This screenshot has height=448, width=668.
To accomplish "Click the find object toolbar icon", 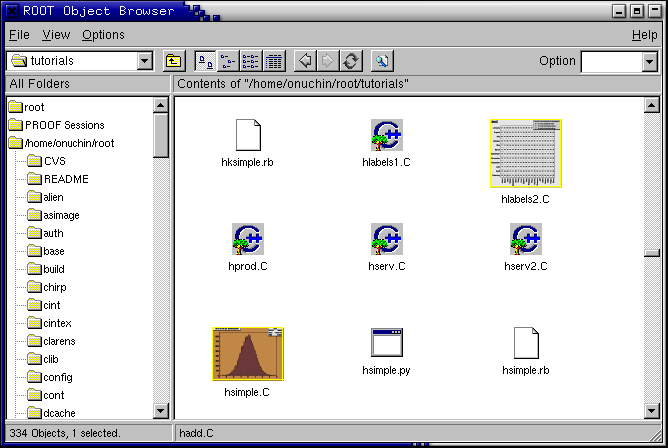I will click(382, 61).
